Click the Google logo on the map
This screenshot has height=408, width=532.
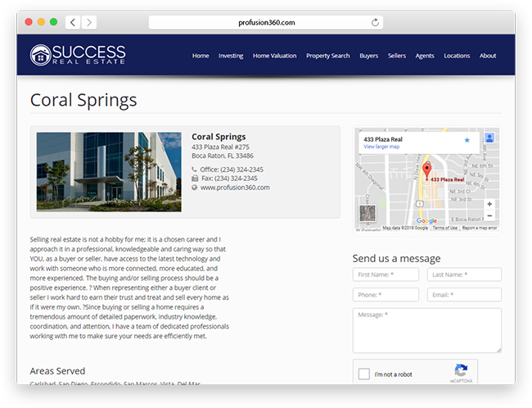[426, 221]
